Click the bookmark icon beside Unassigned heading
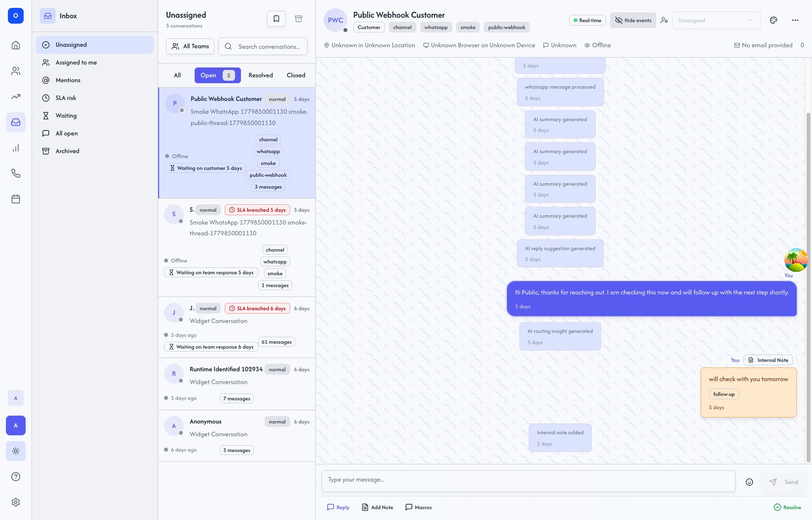The width and height of the screenshot is (812, 520). click(276, 19)
